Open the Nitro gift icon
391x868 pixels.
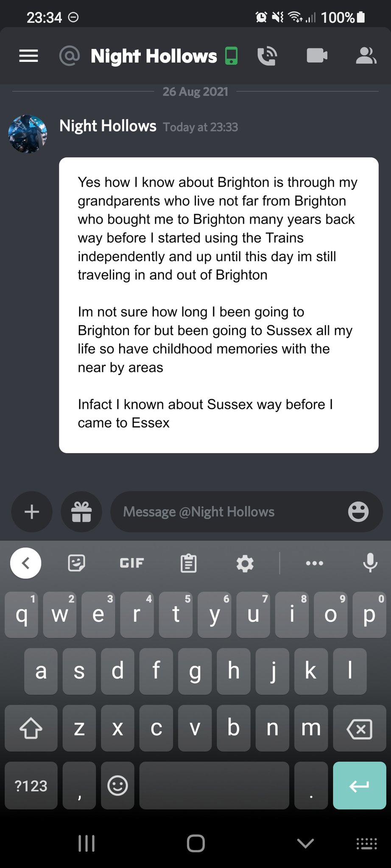point(81,512)
